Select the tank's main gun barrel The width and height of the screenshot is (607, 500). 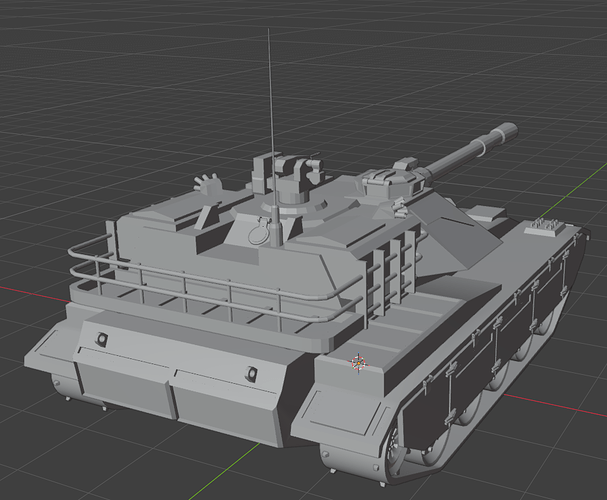coord(471,152)
